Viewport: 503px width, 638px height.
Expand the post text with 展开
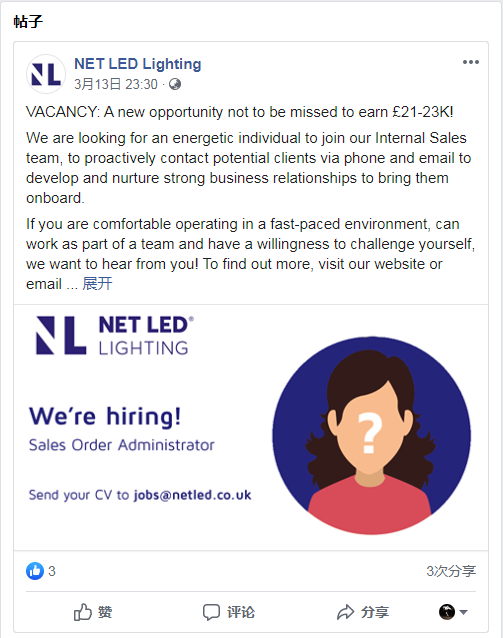tap(97, 284)
